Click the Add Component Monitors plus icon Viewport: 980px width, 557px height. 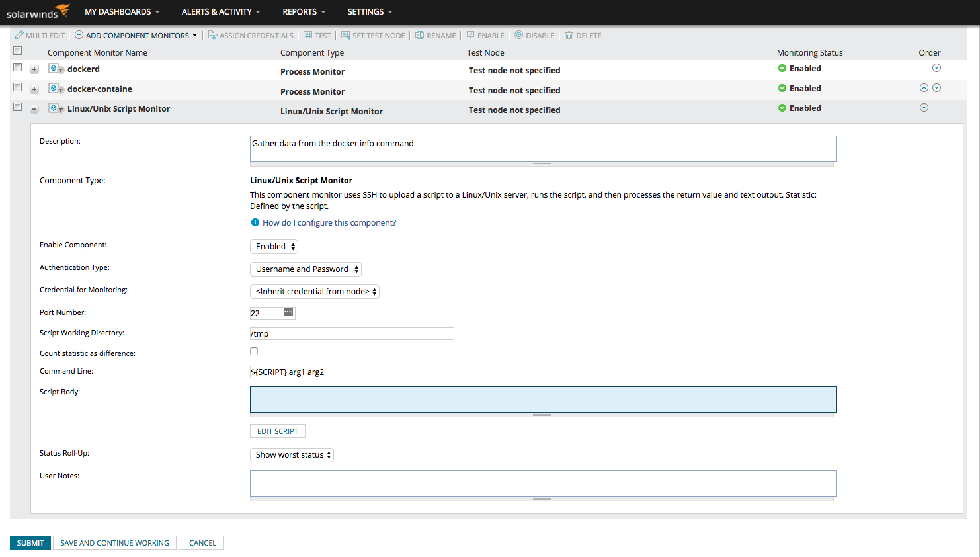tap(79, 35)
